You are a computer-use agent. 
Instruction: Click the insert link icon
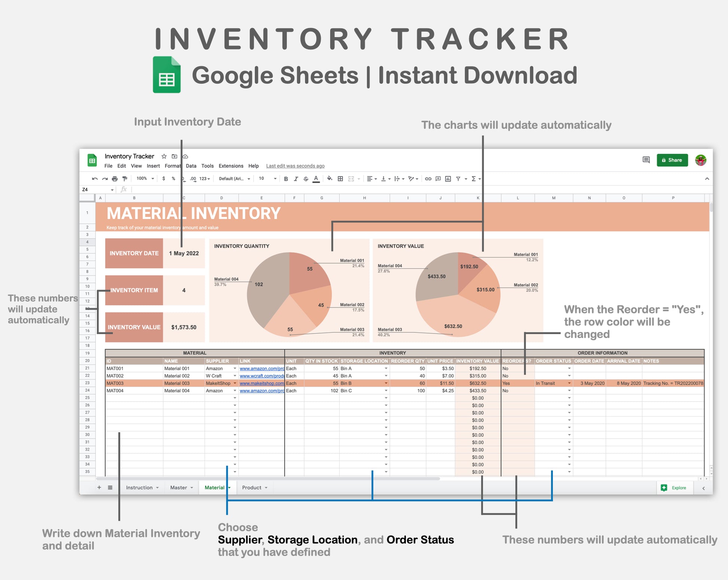click(x=428, y=179)
